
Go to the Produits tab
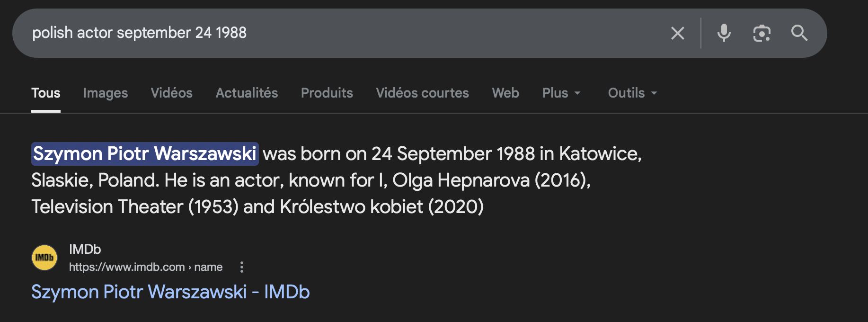point(327,93)
